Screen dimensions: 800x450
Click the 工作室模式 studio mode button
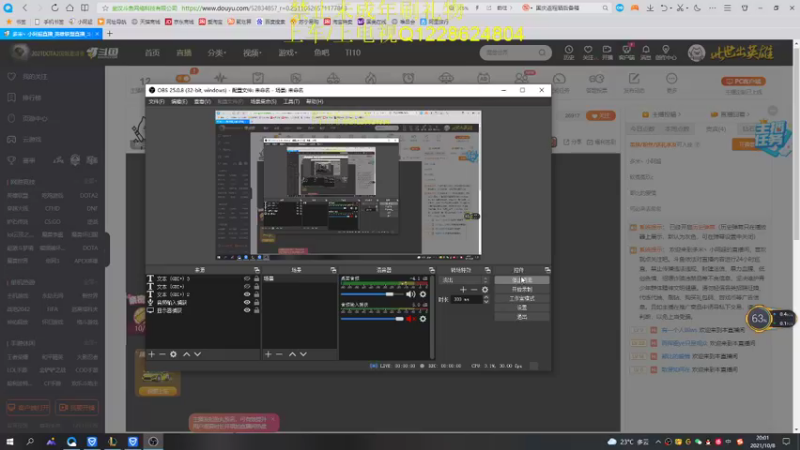[x=522, y=298]
